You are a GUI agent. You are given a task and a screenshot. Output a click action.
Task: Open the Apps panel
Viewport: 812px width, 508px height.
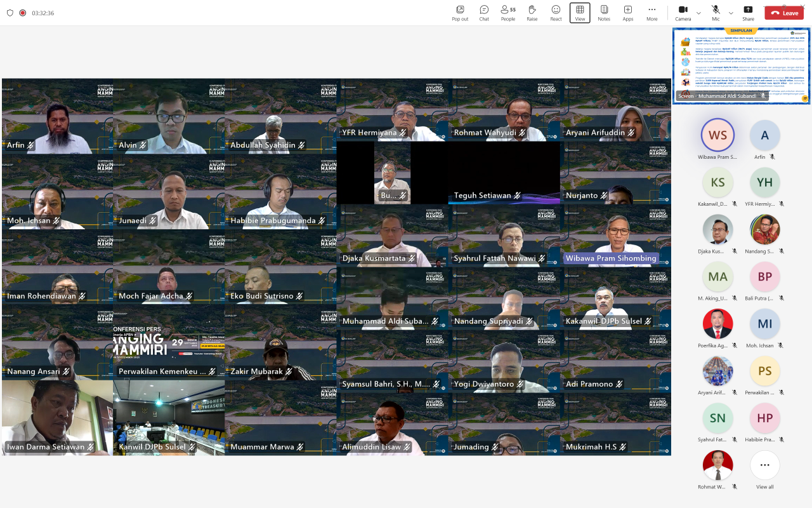point(627,13)
